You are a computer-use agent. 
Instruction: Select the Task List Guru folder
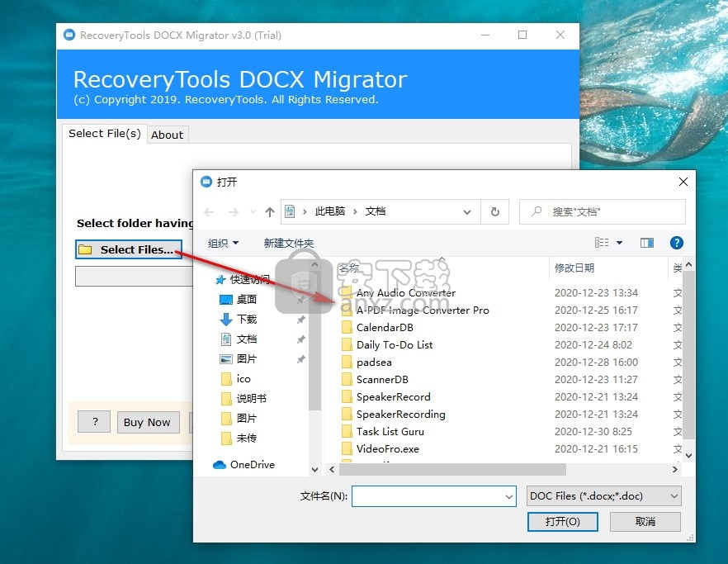pyautogui.click(x=390, y=432)
